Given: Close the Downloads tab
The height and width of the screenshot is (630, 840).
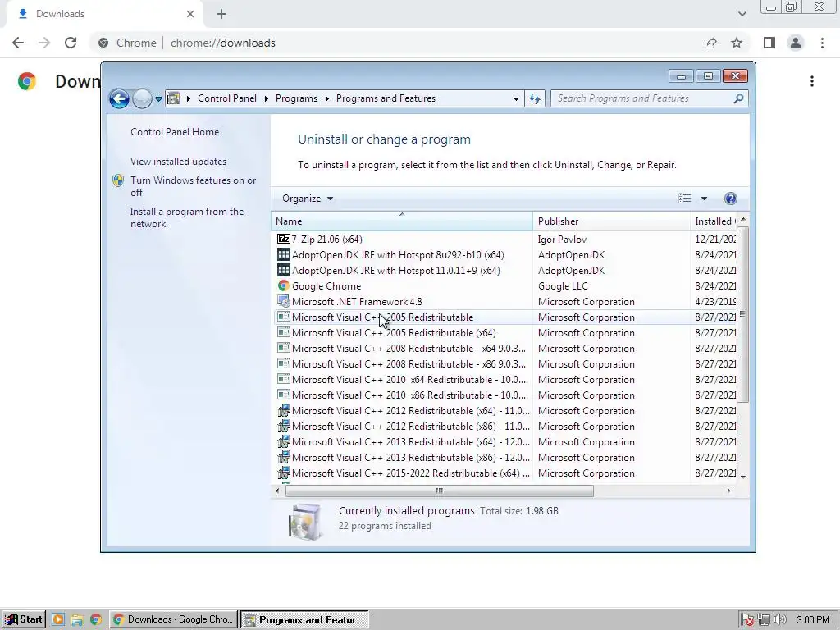Looking at the screenshot, I should (x=190, y=14).
